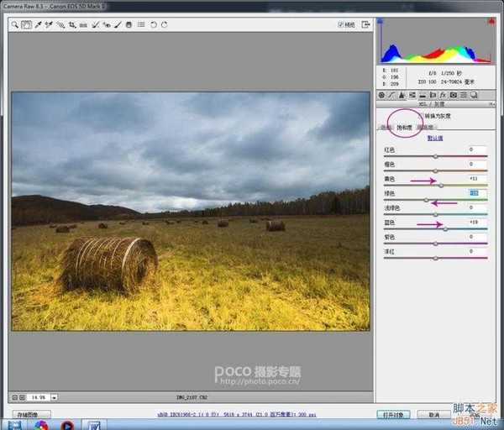Screen dimensions: 504x430
Task: Choose the Straighten tool
Action: tap(83, 25)
